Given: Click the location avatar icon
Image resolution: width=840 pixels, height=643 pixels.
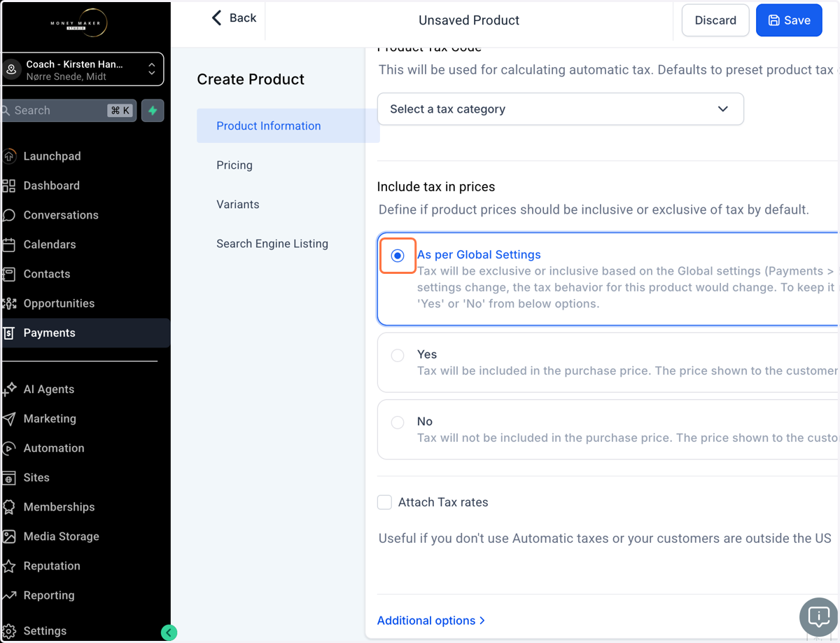Looking at the screenshot, I should [11, 70].
